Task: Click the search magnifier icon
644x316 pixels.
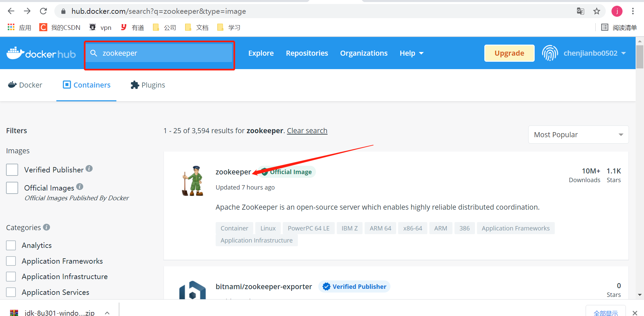Action: tap(94, 53)
